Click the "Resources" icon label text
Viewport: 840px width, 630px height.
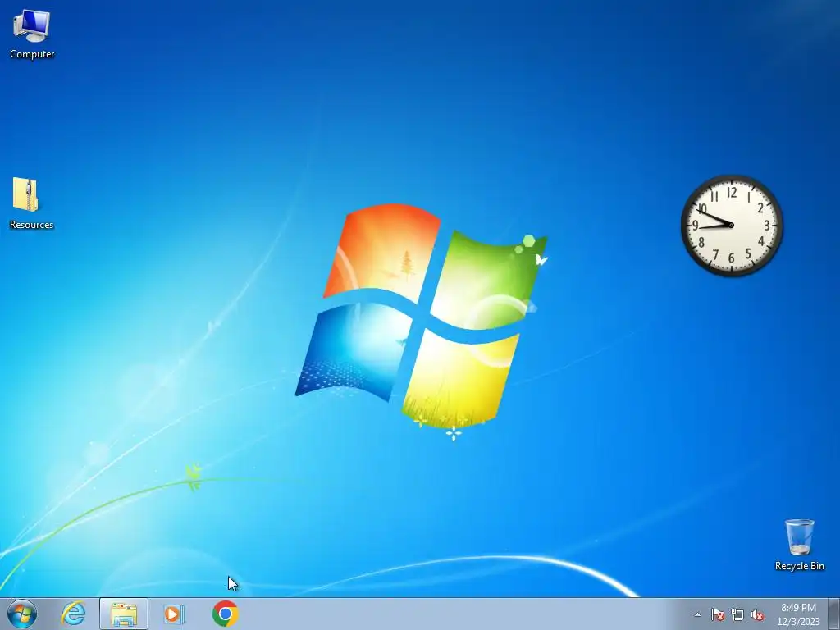point(32,225)
